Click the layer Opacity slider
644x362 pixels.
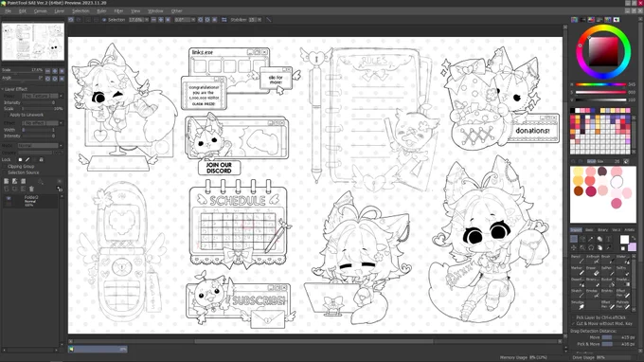click(x=40, y=153)
